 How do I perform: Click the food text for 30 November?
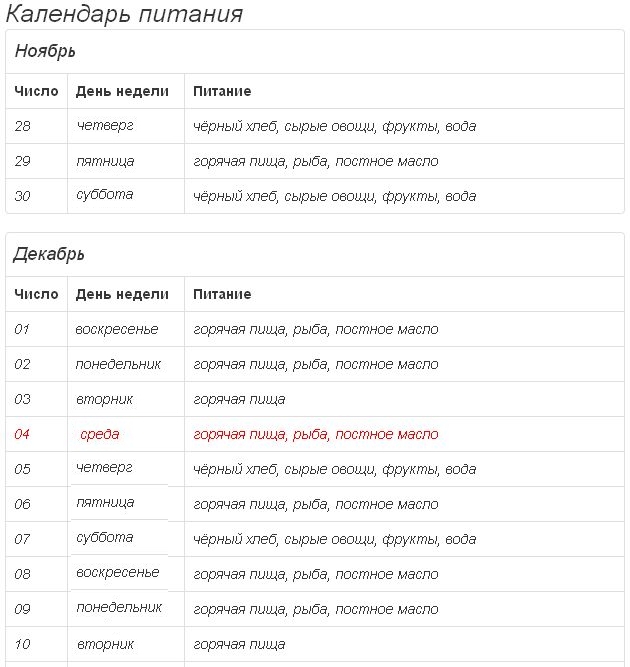(334, 196)
